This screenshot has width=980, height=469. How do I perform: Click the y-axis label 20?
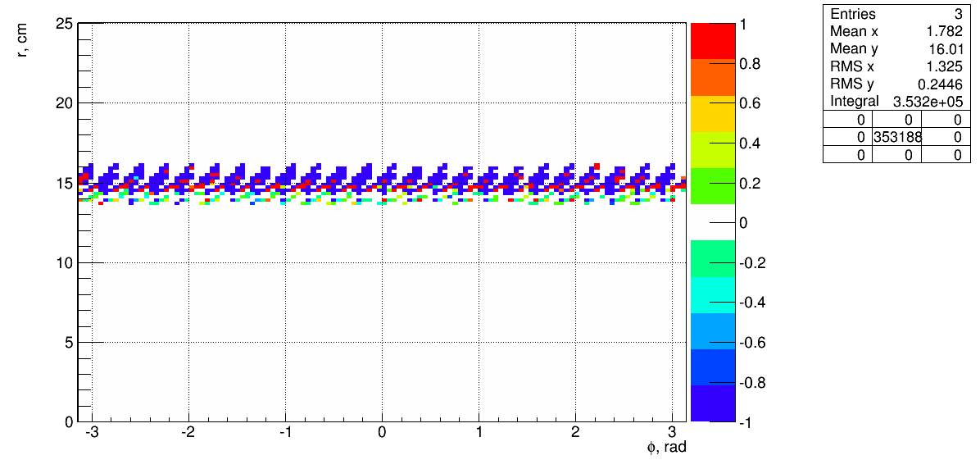(65, 103)
